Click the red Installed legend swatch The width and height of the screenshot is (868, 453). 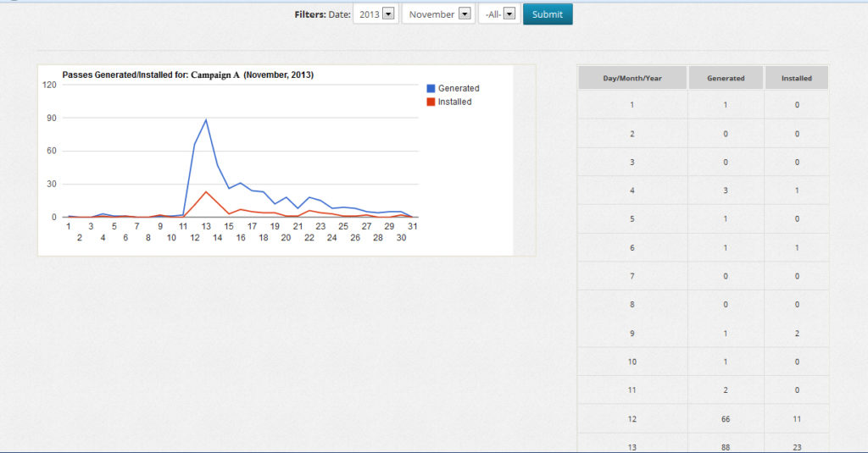tap(431, 102)
